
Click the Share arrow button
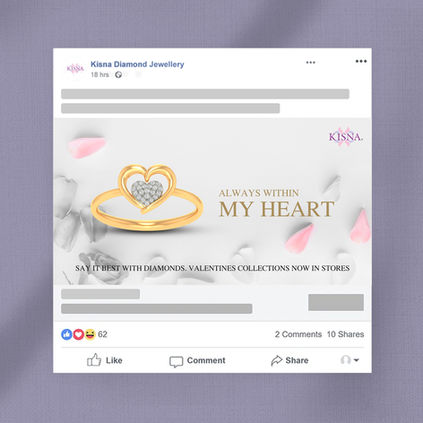coord(290,360)
